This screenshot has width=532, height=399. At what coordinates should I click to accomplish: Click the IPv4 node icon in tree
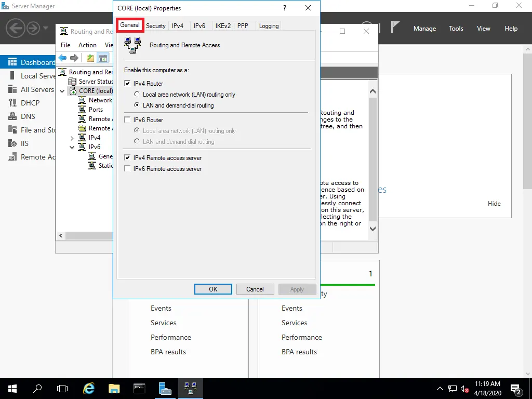click(82, 138)
